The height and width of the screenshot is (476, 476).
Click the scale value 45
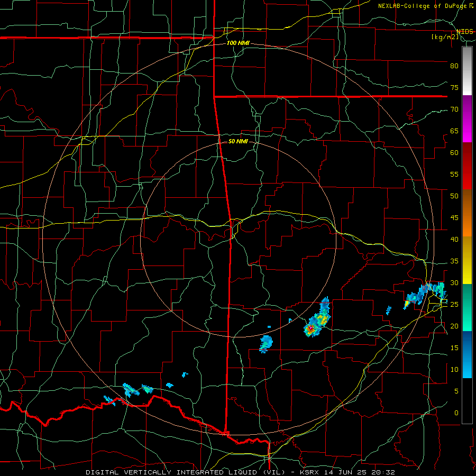point(454,218)
